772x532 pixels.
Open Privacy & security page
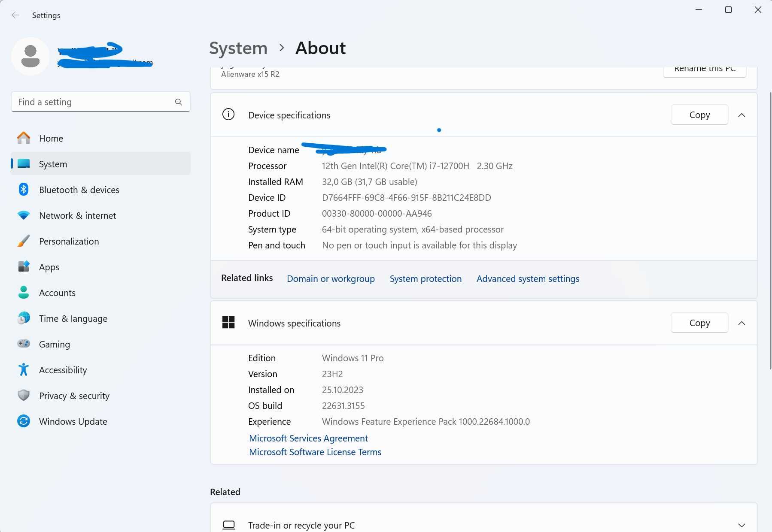coord(100,396)
